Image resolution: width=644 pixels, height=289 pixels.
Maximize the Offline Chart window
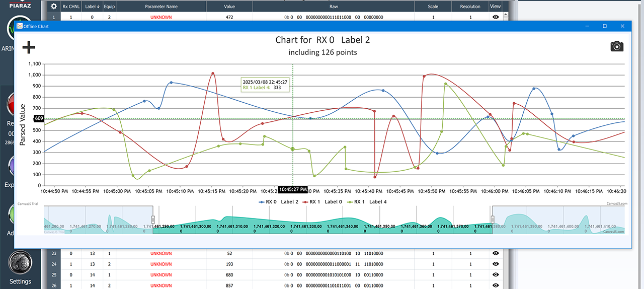pyautogui.click(x=605, y=26)
